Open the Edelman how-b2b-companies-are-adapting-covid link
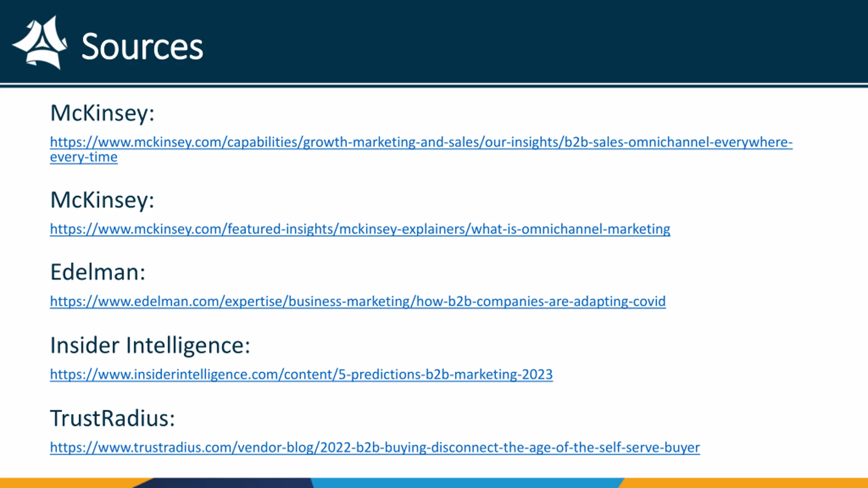The height and width of the screenshot is (488, 868). pyautogui.click(x=358, y=302)
